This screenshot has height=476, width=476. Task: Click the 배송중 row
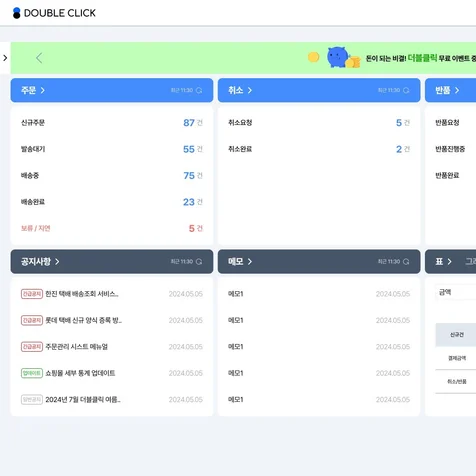click(x=112, y=175)
